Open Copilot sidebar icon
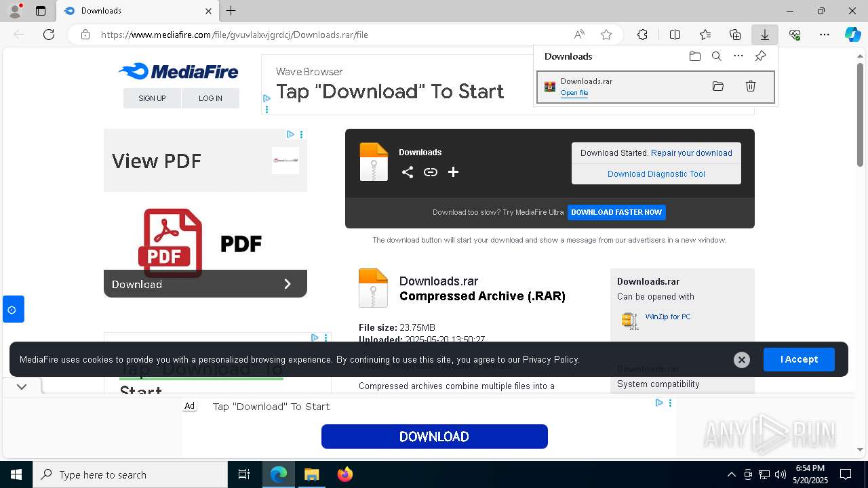This screenshot has height=488, width=868. tap(853, 35)
